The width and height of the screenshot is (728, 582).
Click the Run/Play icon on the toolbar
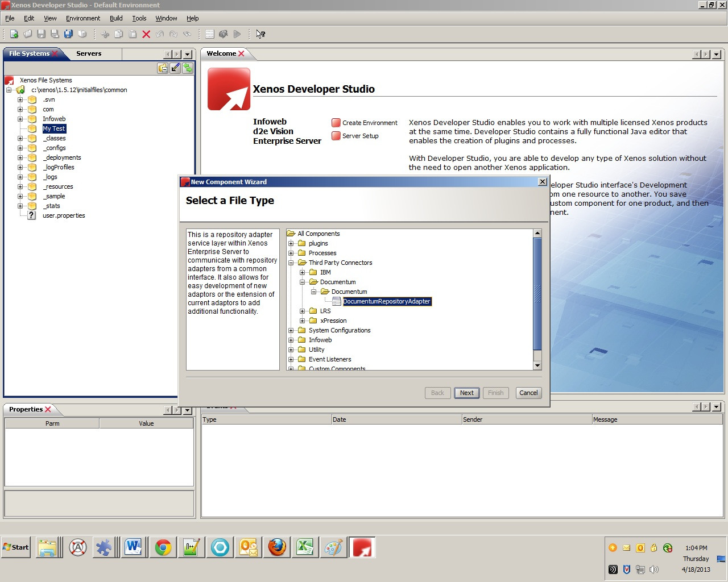[x=238, y=34]
